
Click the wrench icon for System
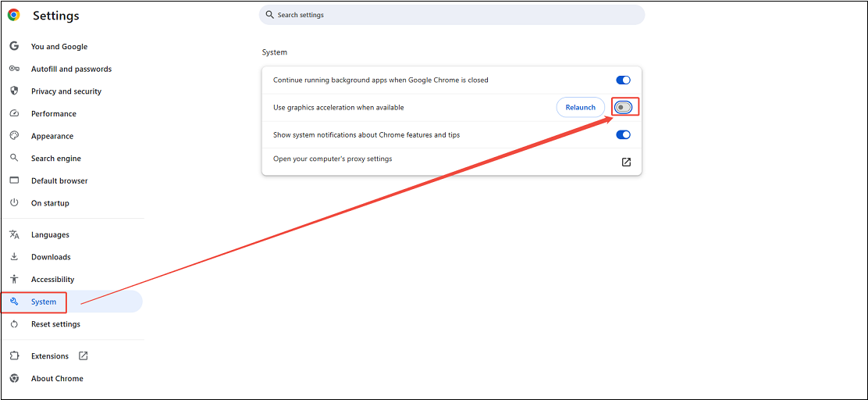pos(14,302)
